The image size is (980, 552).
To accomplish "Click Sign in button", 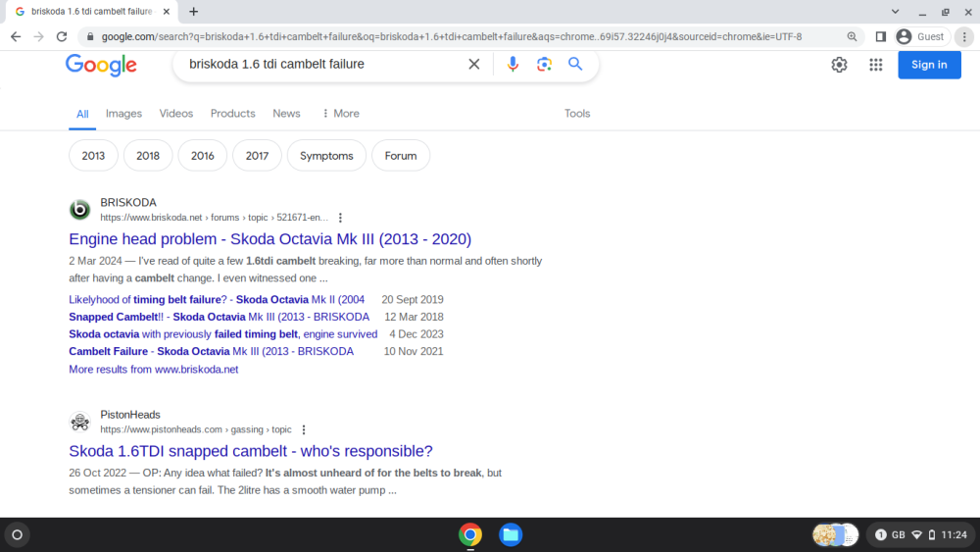I will [x=929, y=65].
